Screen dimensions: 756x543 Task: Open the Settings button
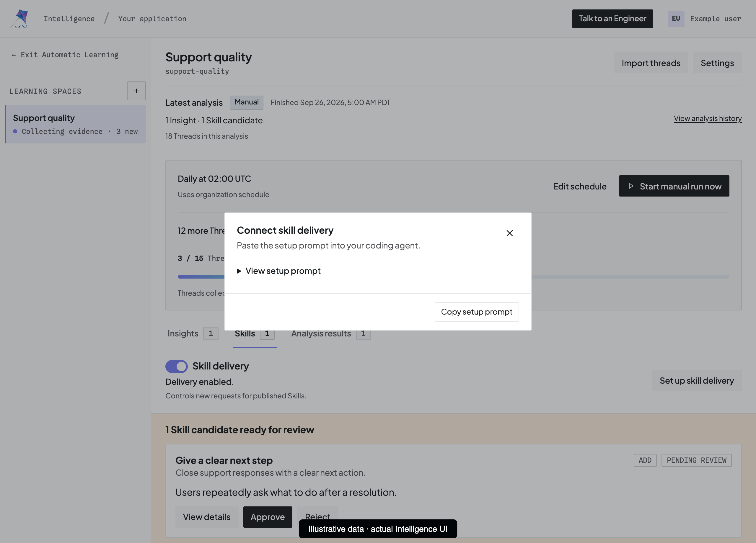[717, 63]
